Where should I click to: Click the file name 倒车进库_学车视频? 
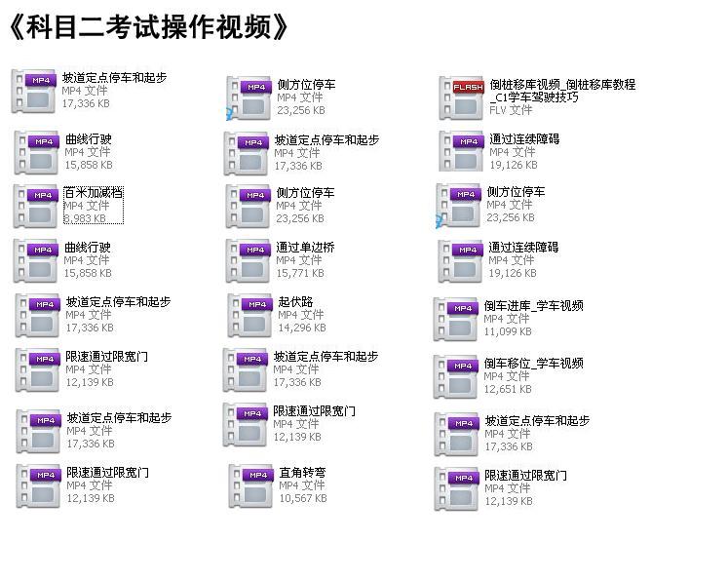pyautogui.click(x=533, y=305)
